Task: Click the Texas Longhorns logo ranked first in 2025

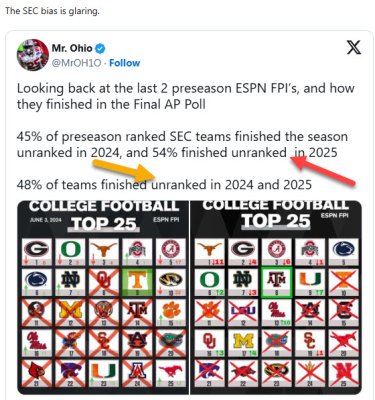Action: tap(209, 251)
